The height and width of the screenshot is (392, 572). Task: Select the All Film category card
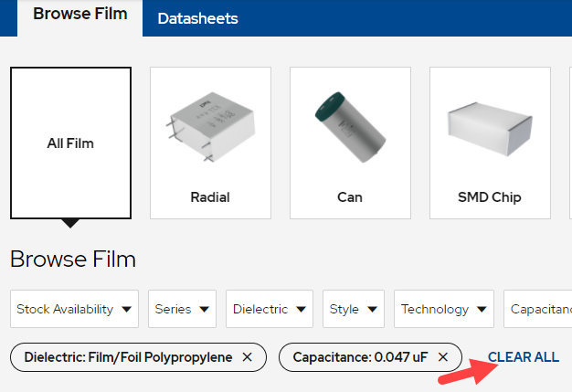pyautogui.click(x=70, y=143)
